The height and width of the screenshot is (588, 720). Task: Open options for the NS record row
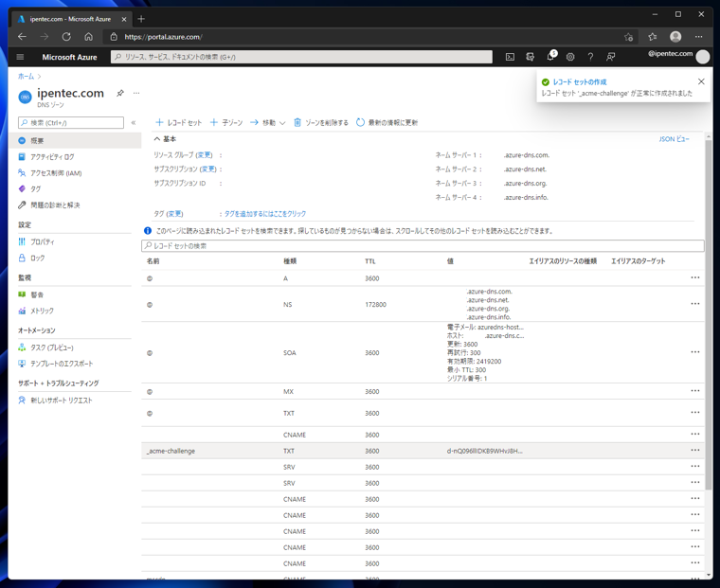pos(694,303)
